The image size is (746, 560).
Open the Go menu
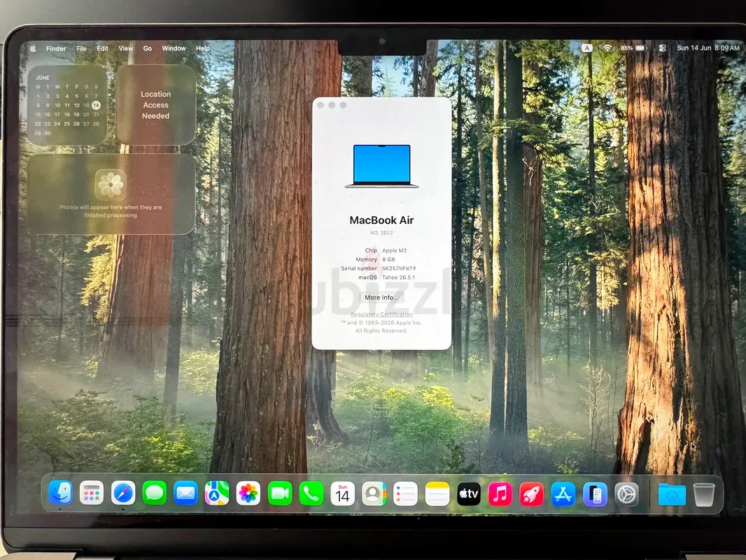148,48
